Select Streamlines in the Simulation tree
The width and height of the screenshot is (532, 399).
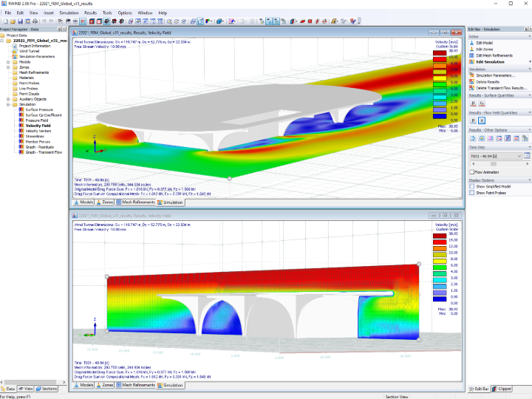coord(35,137)
